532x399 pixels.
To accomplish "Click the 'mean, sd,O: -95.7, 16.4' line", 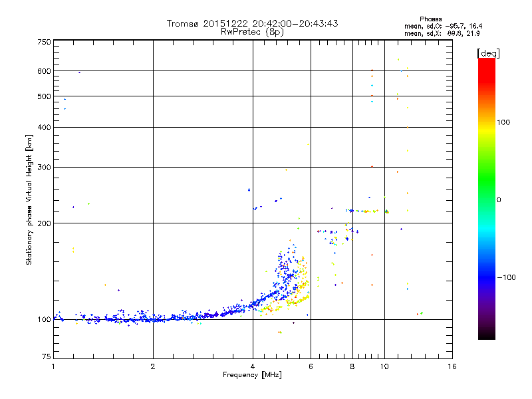I will click(443, 26).
